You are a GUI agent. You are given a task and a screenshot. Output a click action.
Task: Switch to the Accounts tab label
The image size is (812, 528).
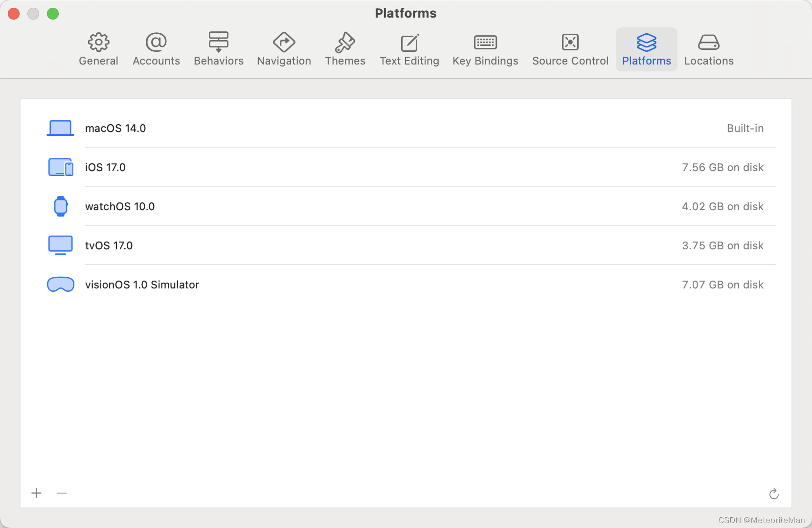click(x=156, y=61)
